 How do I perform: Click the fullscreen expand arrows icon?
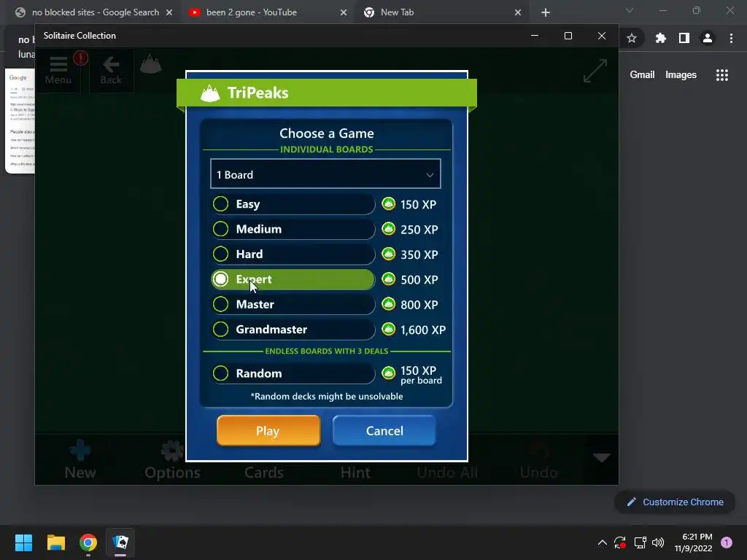595,71
